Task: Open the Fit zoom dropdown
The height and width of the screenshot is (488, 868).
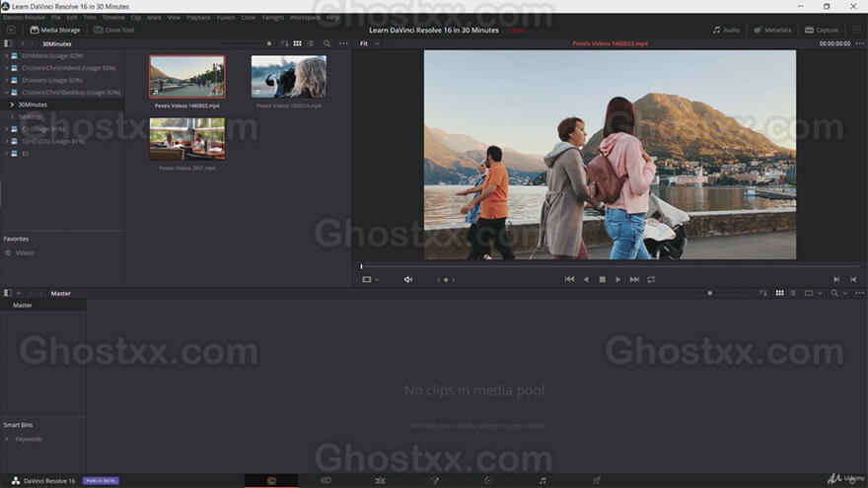Action: click(x=369, y=43)
